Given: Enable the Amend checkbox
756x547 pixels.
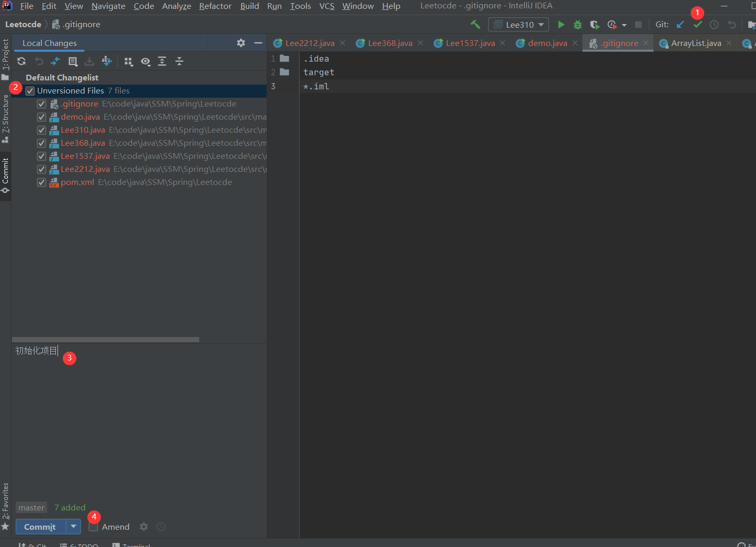Looking at the screenshot, I should pos(93,527).
